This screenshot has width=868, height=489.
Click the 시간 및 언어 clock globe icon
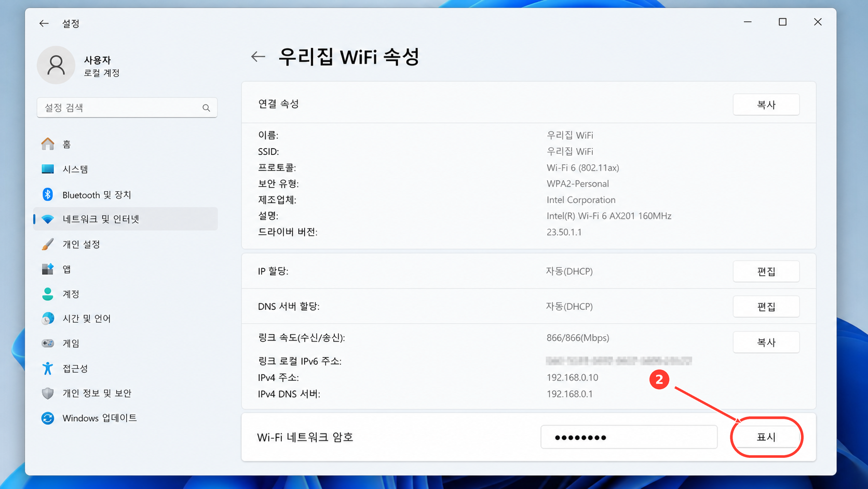pyautogui.click(x=48, y=319)
